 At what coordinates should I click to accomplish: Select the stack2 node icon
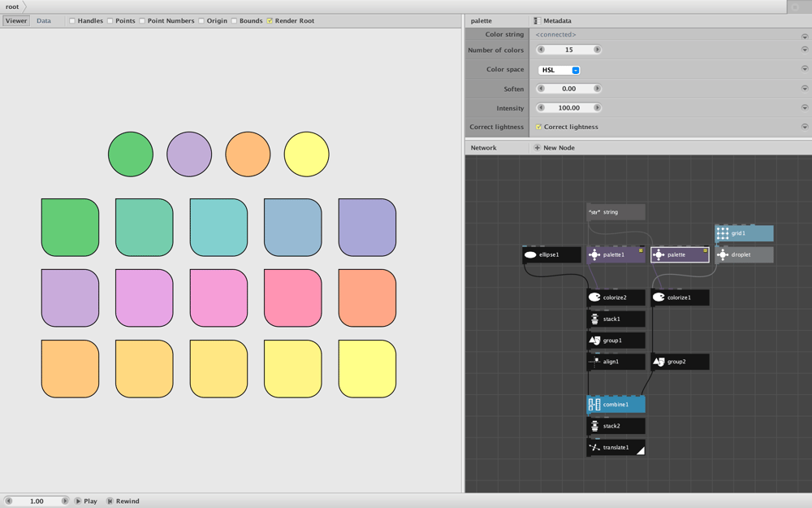[594, 426]
